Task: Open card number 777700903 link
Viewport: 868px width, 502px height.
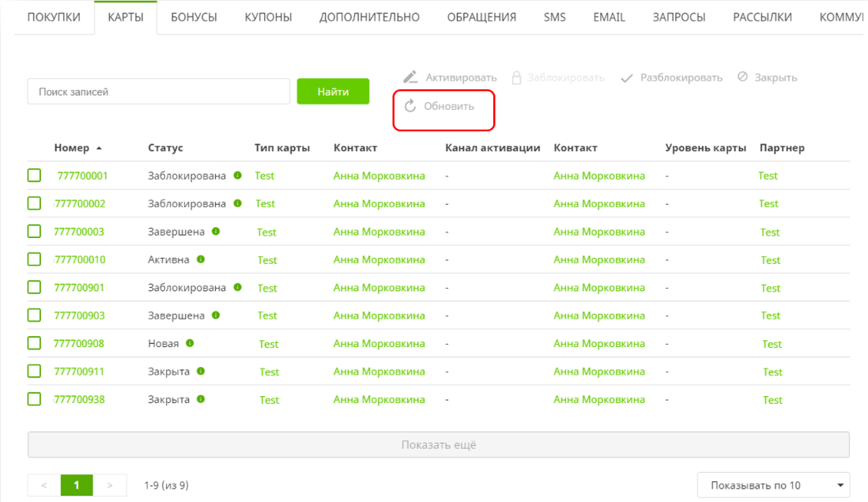Action: pos(79,315)
